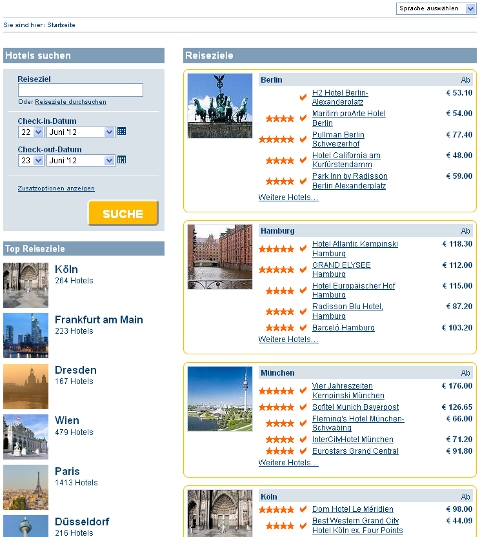Screen dimensions: 480x537
Task: Open the check-out month dropdown
Action: click(x=80, y=160)
